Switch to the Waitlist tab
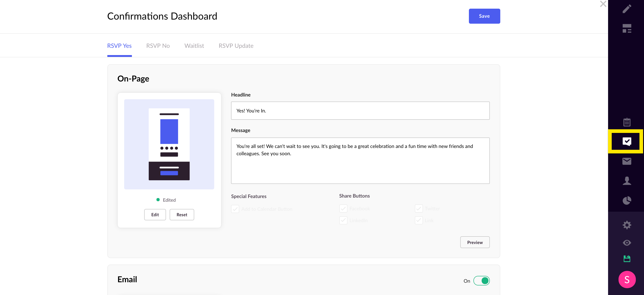The height and width of the screenshot is (295, 644). click(194, 46)
